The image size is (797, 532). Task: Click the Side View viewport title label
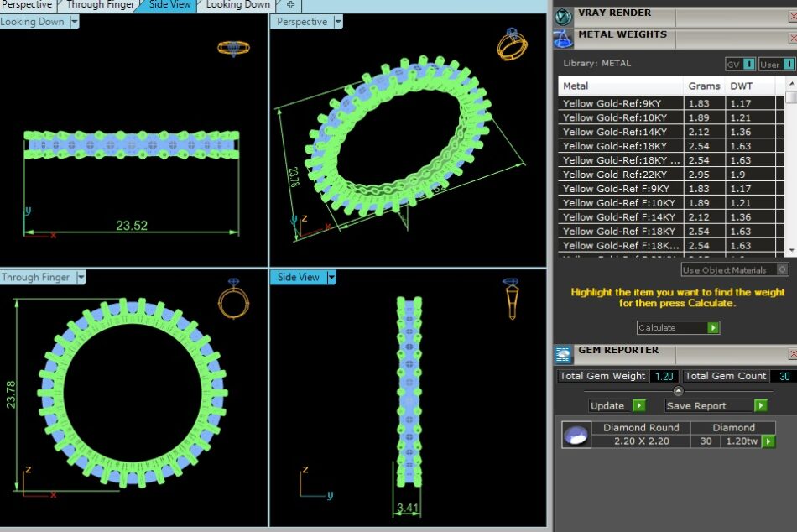click(x=299, y=277)
